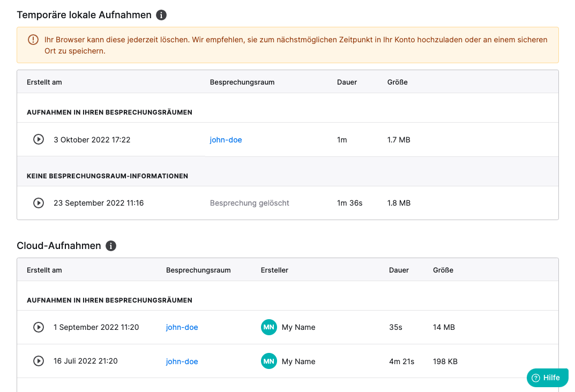Click 'My Name' creator in 16 Juli row
This screenshot has height=392, width=575.
pos(298,361)
